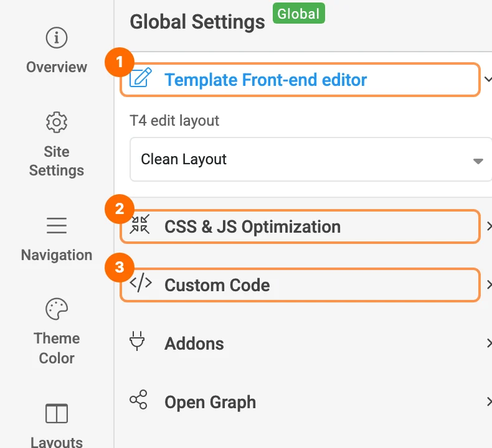The image size is (492, 448).
Task: Expand the Addons chevron arrow
Action: click(x=489, y=343)
